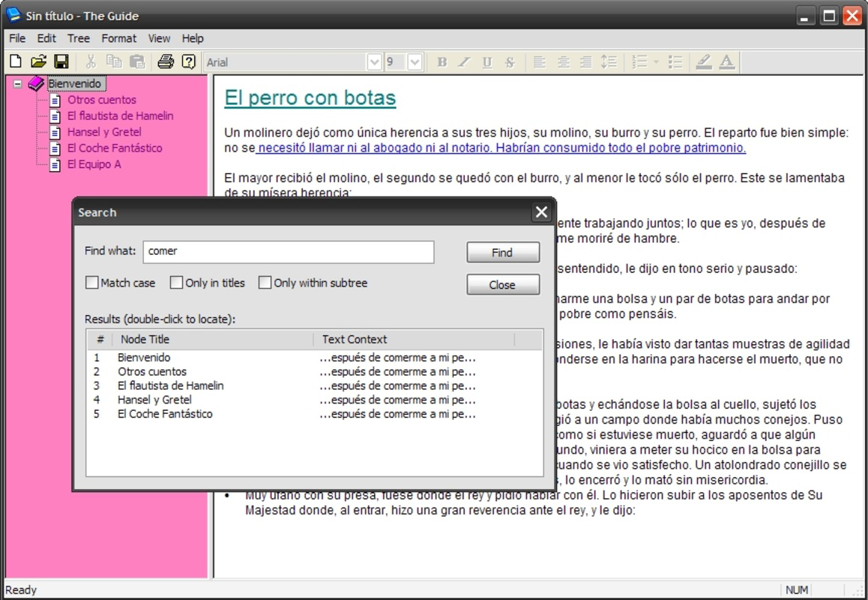Center-align the text
This screenshot has width=868, height=600.
point(563,62)
